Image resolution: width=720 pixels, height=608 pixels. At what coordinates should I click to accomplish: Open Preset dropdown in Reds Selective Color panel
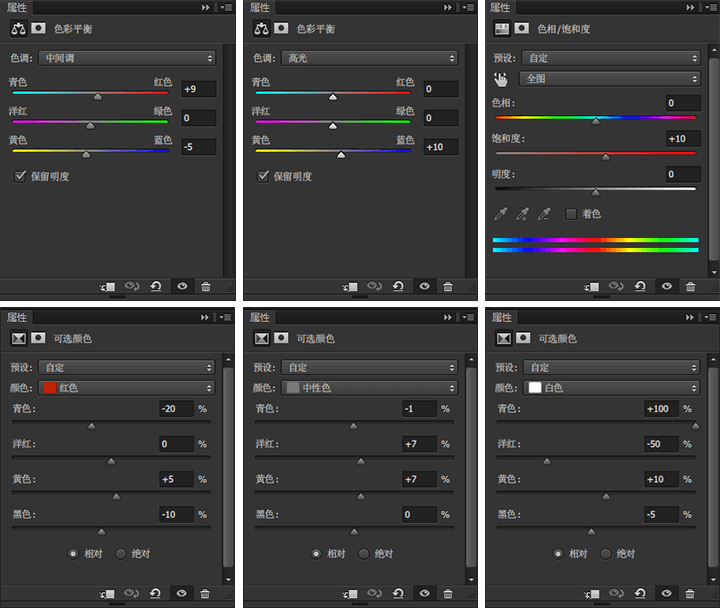coord(127,368)
